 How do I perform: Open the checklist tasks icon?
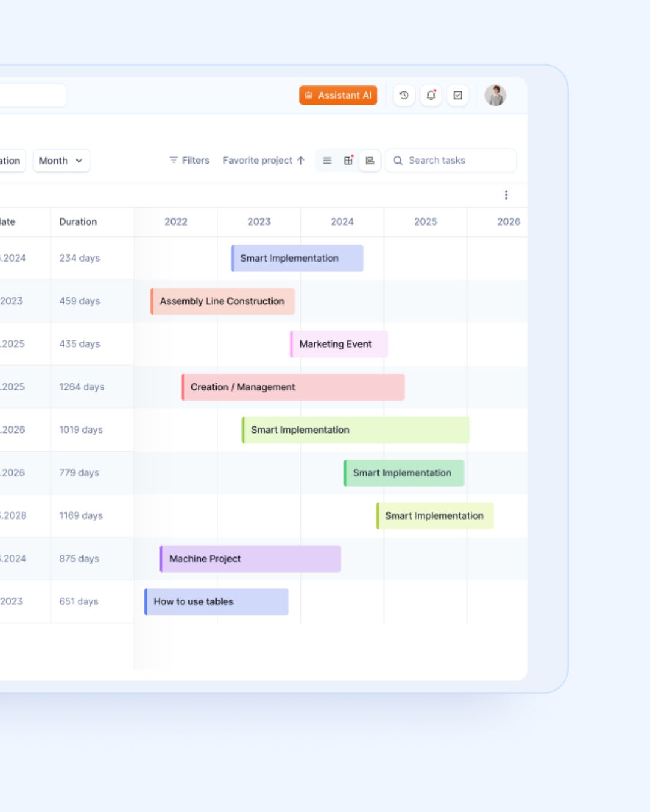[x=458, y=95]
